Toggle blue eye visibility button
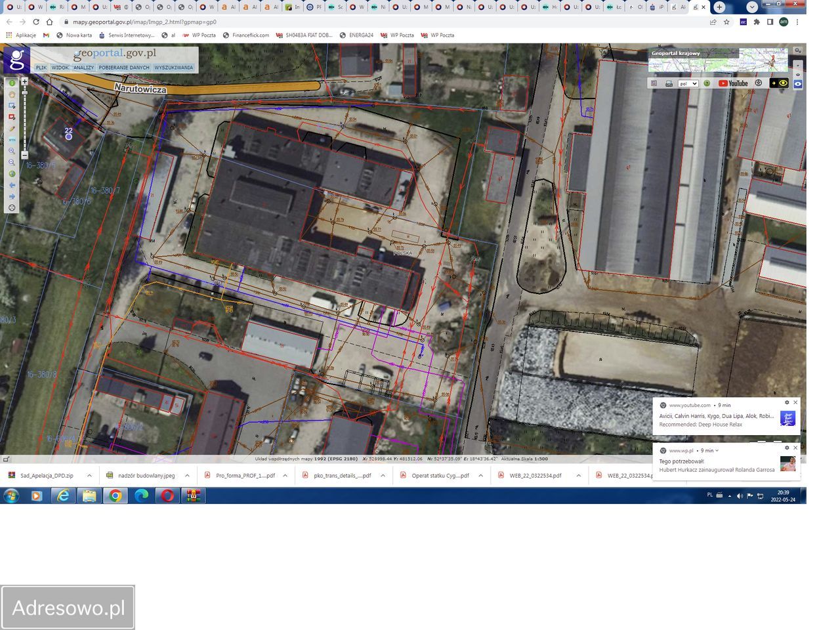This screenshot has height=630, width=840. 798,84
